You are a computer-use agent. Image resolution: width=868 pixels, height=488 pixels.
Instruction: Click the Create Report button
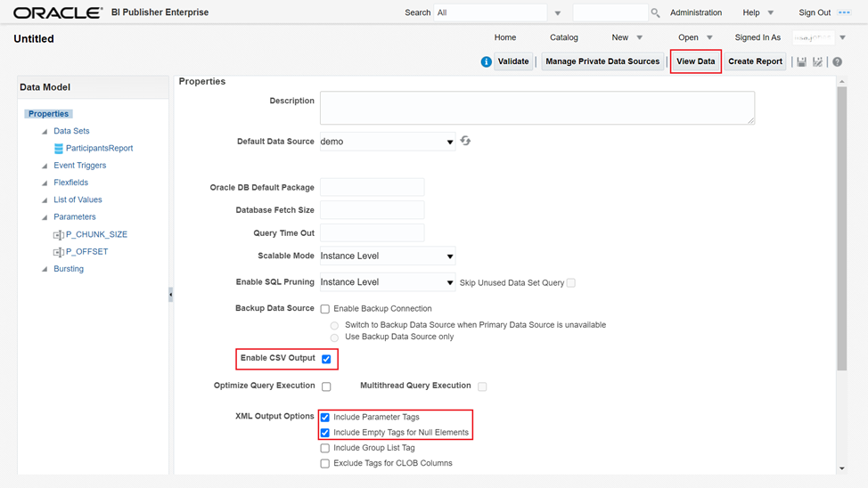click(x=755, y=61)
